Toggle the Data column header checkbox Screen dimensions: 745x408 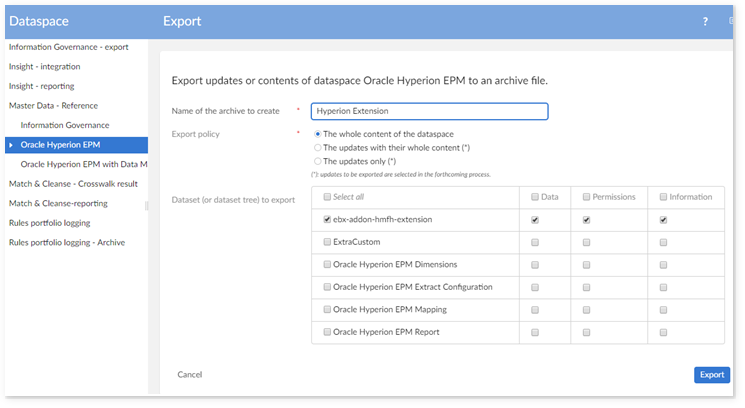tap(535, 197)
